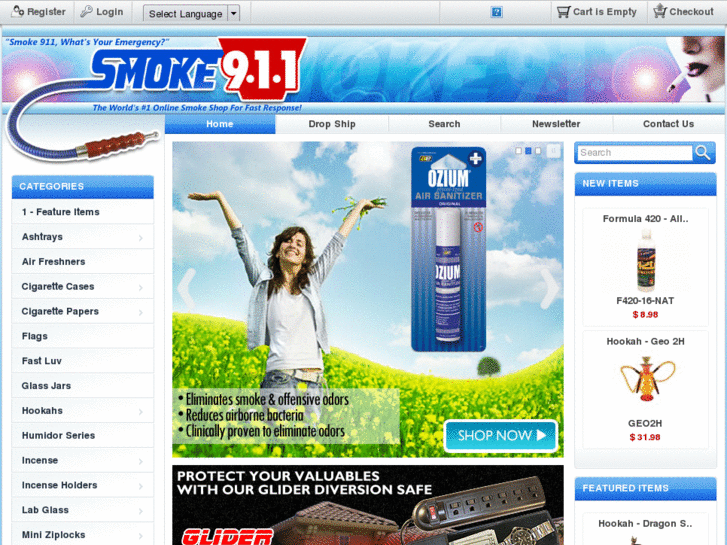The height and width of the screenshot is (545, 727).
Task: Click the SHOP NOW button
Action: pyautogui.click(x=500, y=436)
